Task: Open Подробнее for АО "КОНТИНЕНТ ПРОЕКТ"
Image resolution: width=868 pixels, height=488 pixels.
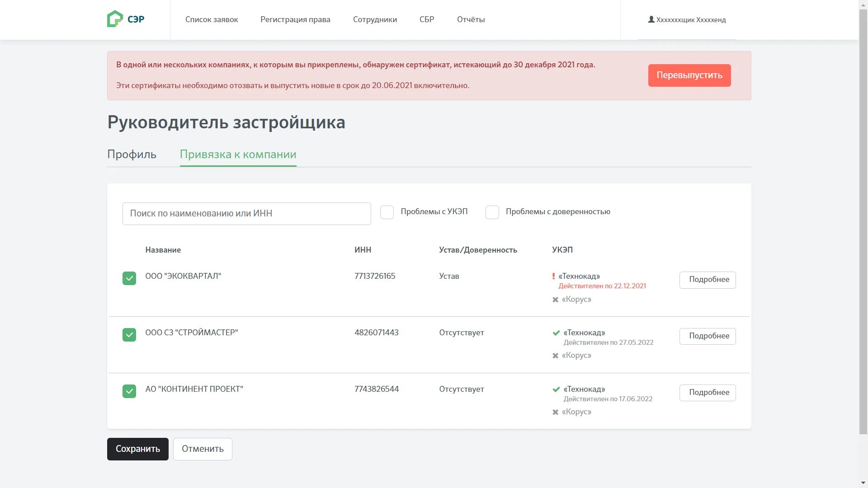Action: click(708, 393)
